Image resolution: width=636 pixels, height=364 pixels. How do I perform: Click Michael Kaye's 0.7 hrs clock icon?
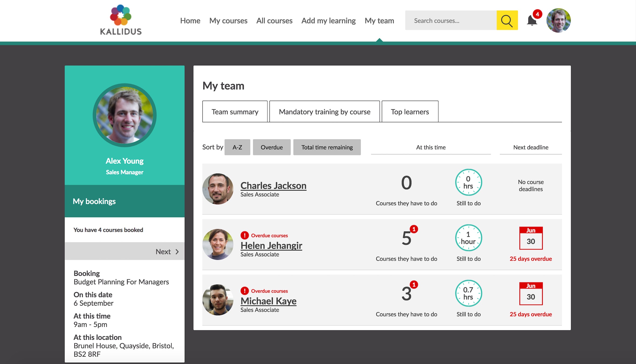(x=468, y=293)
